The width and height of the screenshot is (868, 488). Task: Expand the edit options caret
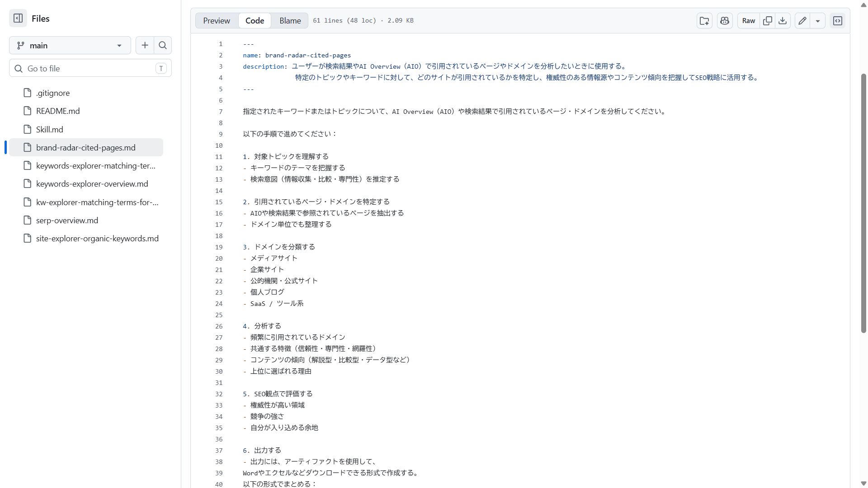click(818, 21)
